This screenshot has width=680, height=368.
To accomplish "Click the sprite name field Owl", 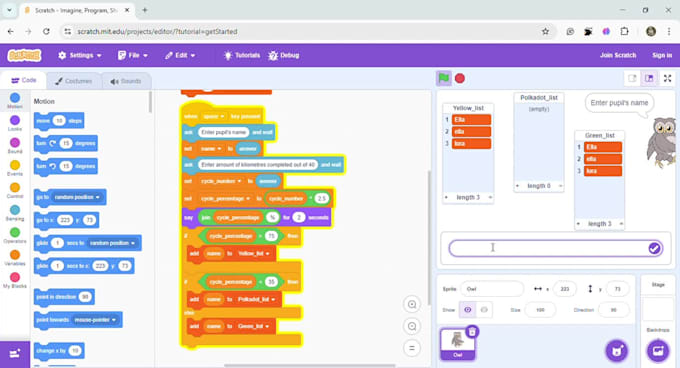I will pos(492,289).
